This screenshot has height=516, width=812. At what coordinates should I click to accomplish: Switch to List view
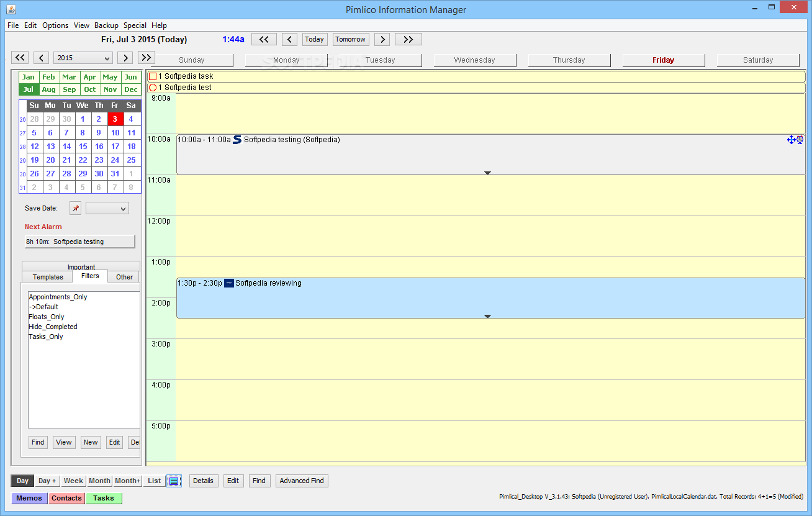155,481
